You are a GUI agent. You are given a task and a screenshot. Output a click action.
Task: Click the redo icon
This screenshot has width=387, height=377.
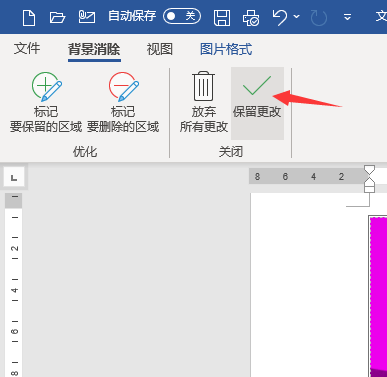[x=319, y=17]
